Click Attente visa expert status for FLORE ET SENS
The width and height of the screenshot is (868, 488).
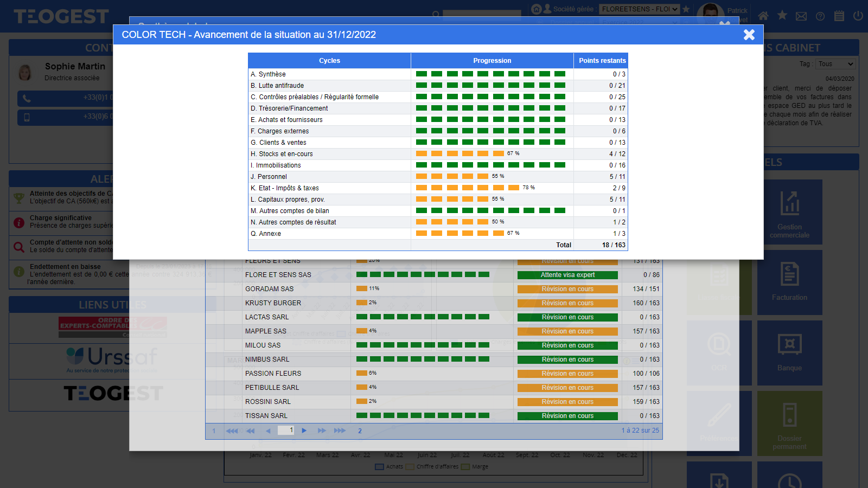point(567,275)
